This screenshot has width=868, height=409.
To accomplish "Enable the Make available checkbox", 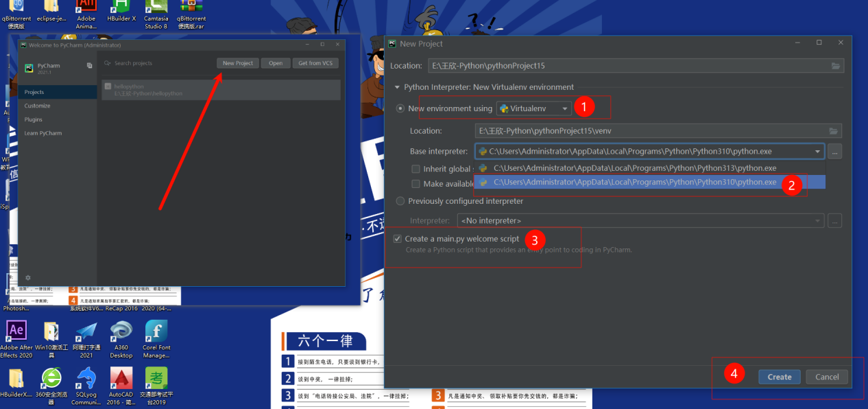I will [x=415, y=184].
